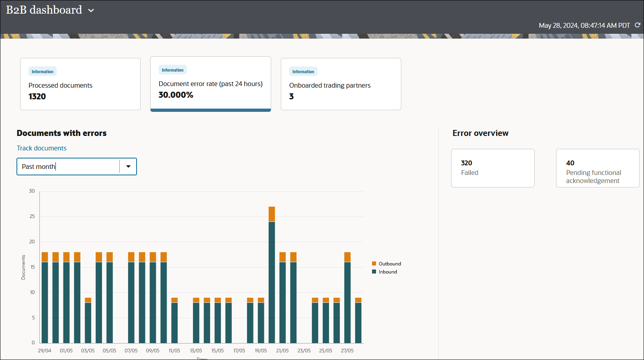Click the Documents with errors heading

tap(61, 133)
